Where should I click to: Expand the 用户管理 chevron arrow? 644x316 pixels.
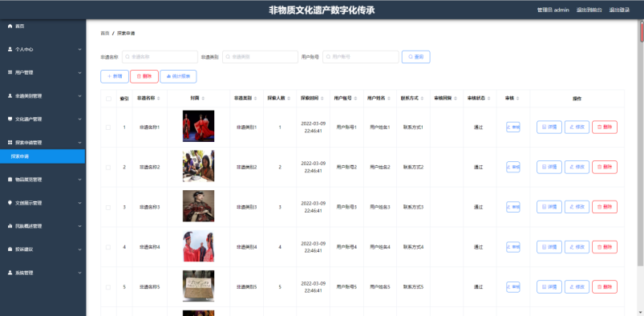tap(79, 73)
